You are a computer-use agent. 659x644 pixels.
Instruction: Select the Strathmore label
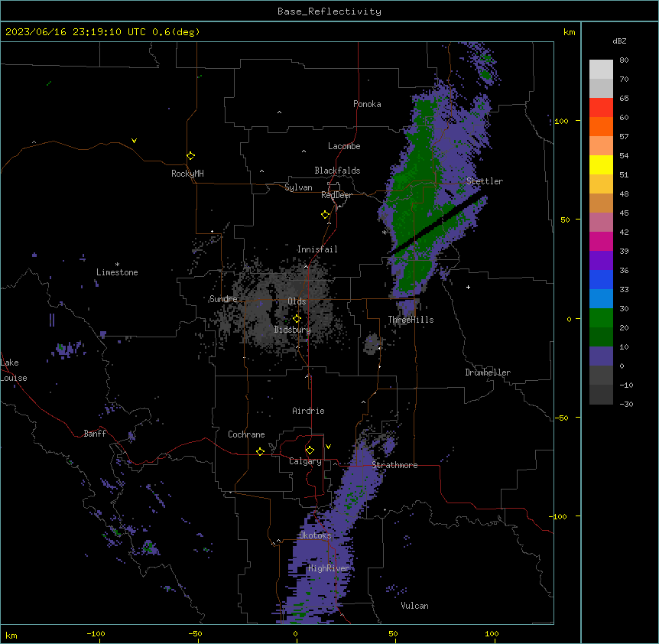(394, 465)
